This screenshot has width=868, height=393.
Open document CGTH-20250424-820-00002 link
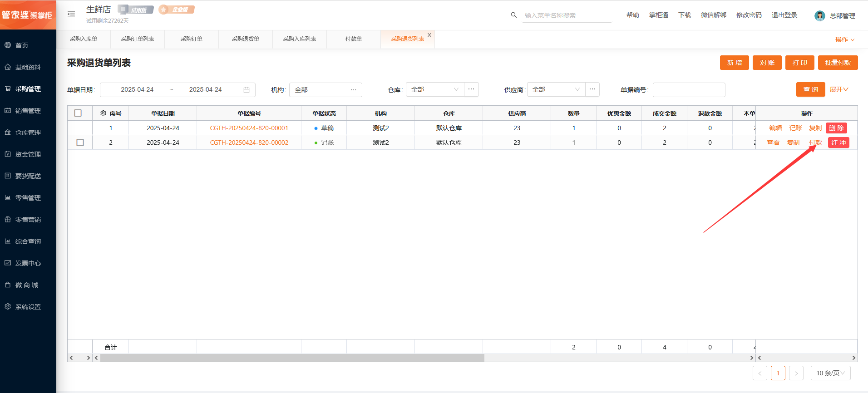249,142
